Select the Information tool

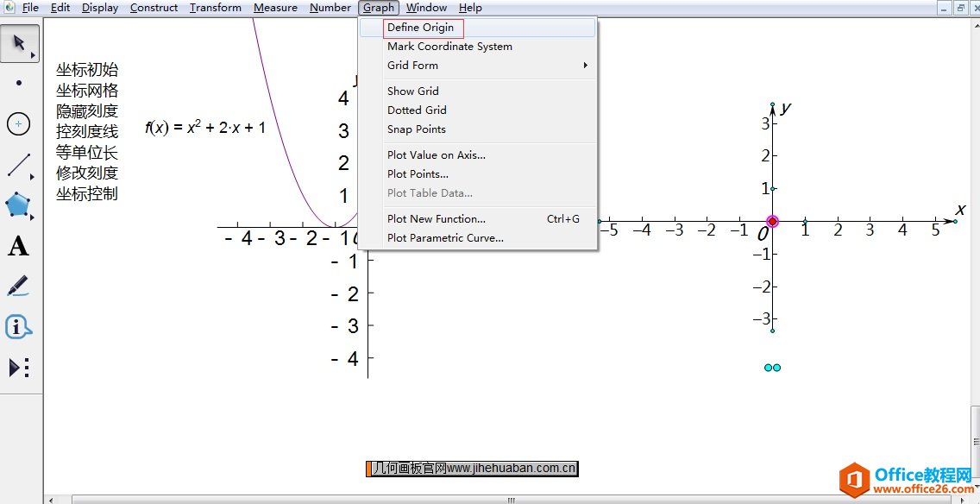(x=18, y=327)
